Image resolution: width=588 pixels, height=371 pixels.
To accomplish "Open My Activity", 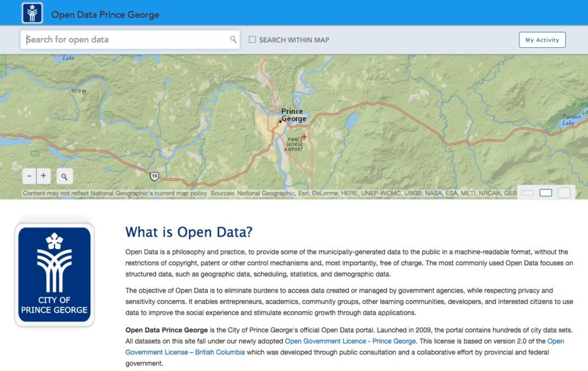I will pos(542,40).
